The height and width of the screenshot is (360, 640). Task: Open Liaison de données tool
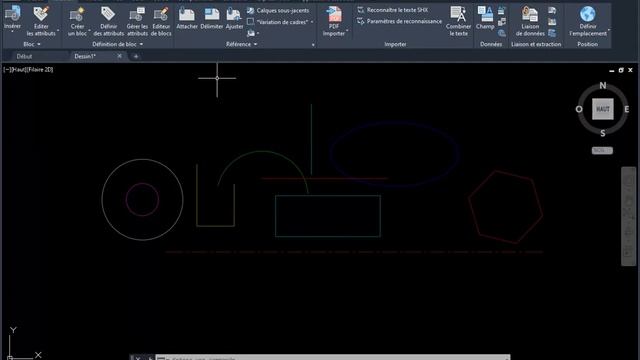[x=530, y=21]
